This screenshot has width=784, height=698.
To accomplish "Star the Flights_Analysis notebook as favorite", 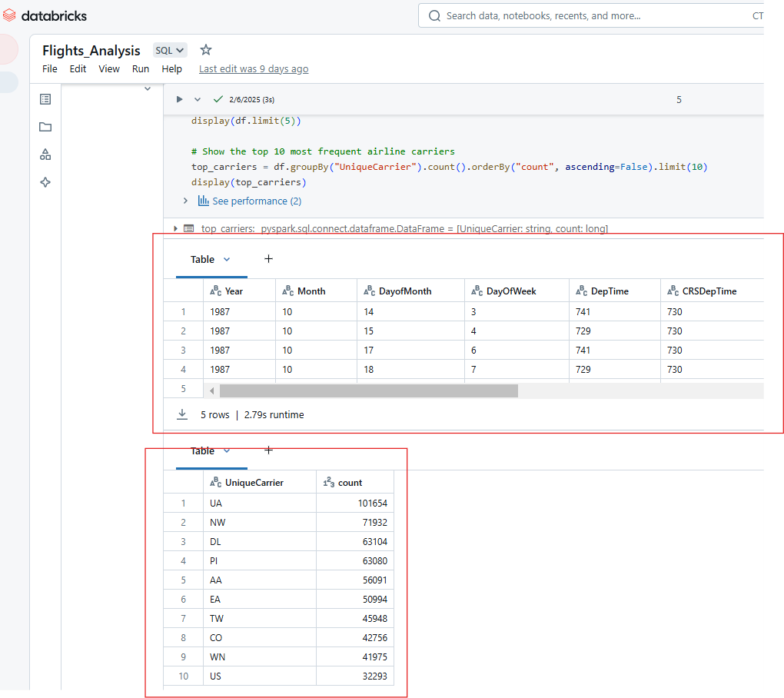I will pos(205,50).
